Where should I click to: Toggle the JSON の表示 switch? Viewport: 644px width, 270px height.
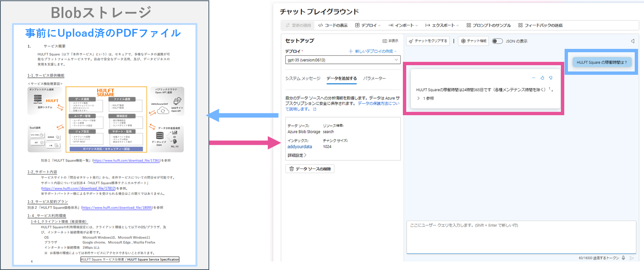497,41
